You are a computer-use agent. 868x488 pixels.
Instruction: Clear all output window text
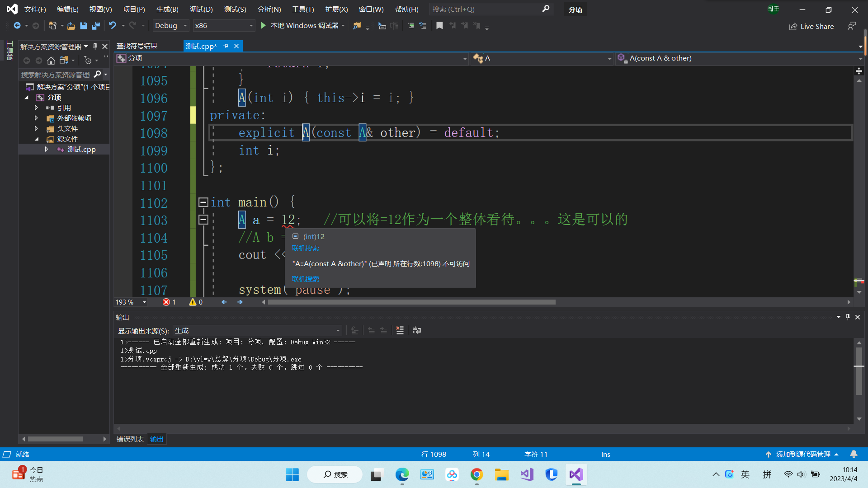[x=400, y=331]
